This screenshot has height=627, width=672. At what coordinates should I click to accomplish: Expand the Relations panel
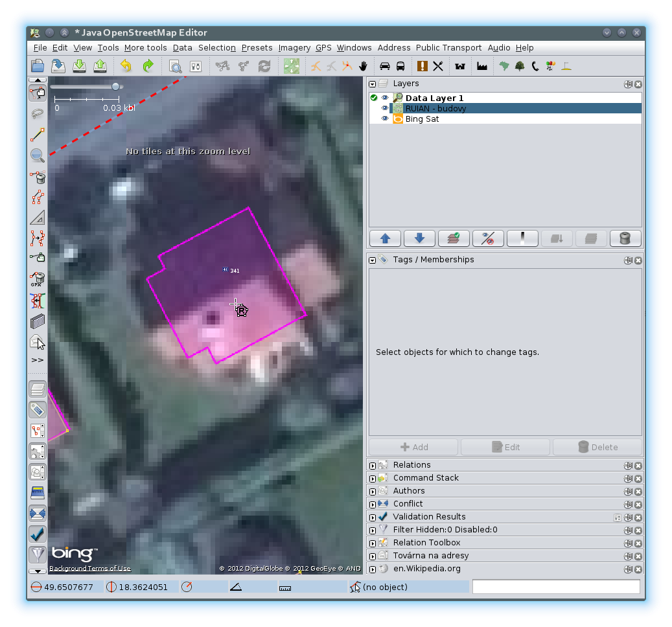click(373, 466)
